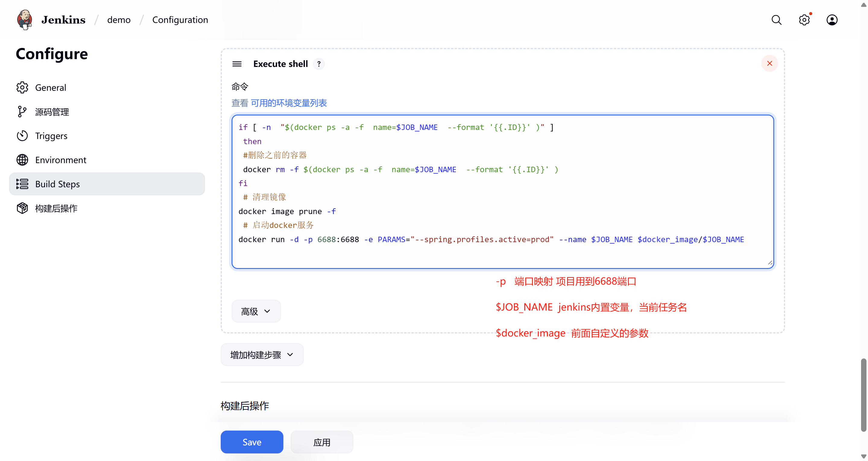Open 可用的环境变量列表 link
The width and height of the screenshot is (868, 461).
(x=289, y=103)
